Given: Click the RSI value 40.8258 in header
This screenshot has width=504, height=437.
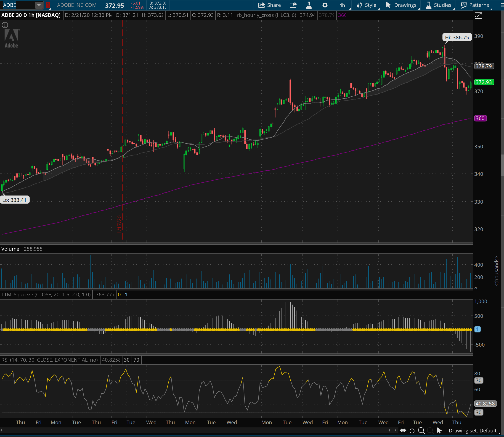Looking at the screenshot, I should point(111,360).
